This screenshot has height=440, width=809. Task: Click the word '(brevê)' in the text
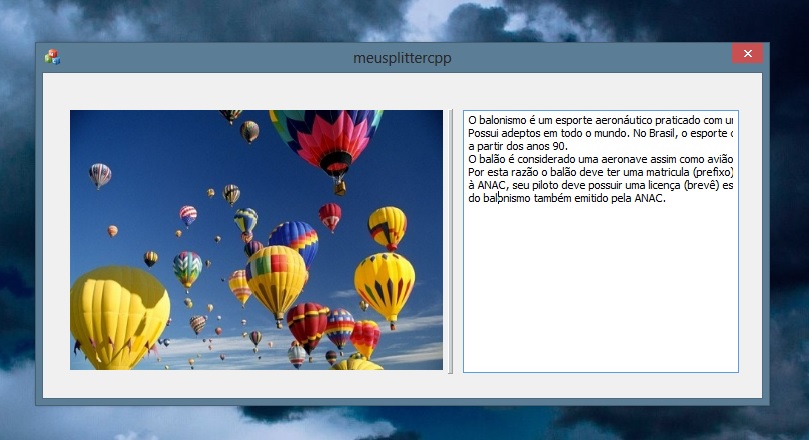point(701,185)
